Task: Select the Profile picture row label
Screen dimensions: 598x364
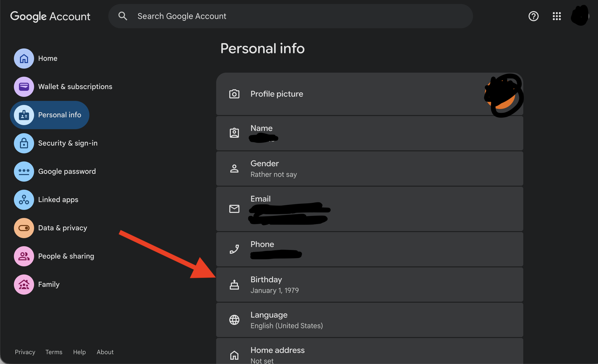Action: point(277,94)
